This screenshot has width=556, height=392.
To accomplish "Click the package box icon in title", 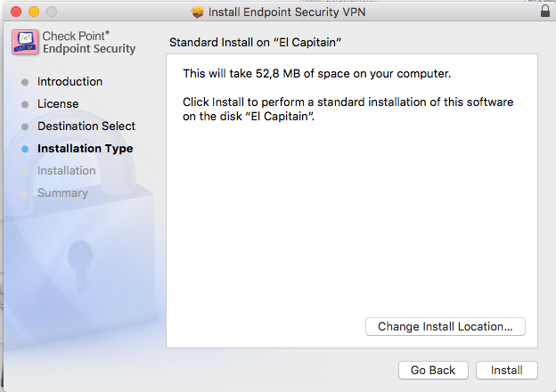I will pos(198,12).
